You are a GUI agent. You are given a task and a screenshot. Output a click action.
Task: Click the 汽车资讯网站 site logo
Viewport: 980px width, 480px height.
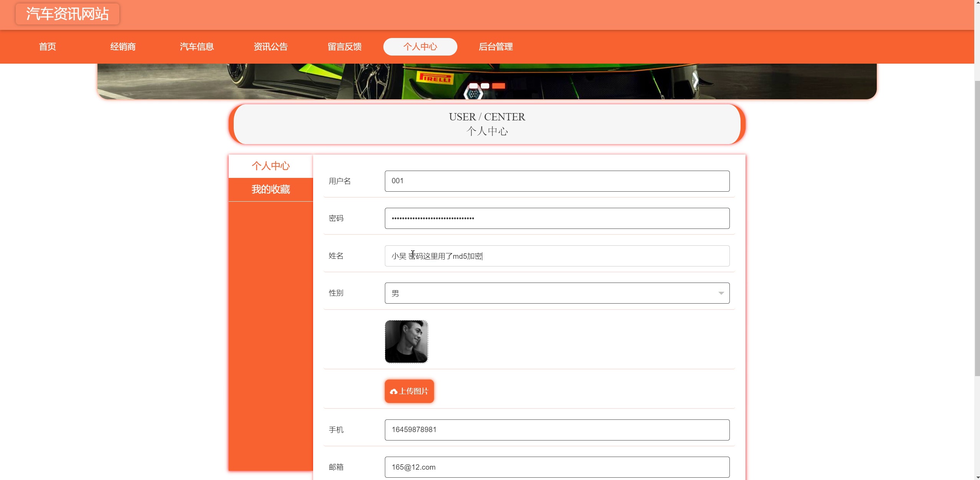[x=68, y=14]
